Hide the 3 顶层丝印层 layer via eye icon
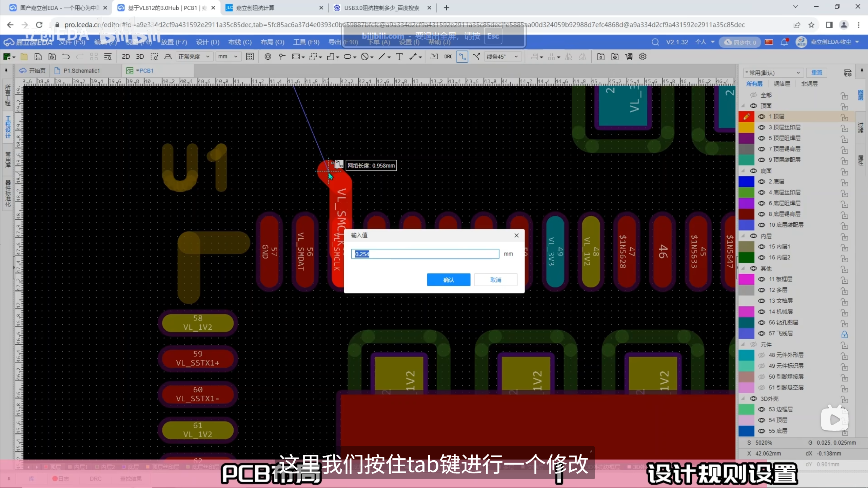Image resolution: width=868 pixels, height=488 pixels. [762, 127]
